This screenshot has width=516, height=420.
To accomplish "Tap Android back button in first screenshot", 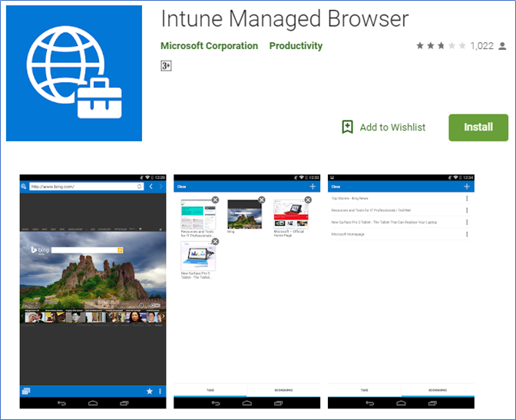I will tap(62, 403).
